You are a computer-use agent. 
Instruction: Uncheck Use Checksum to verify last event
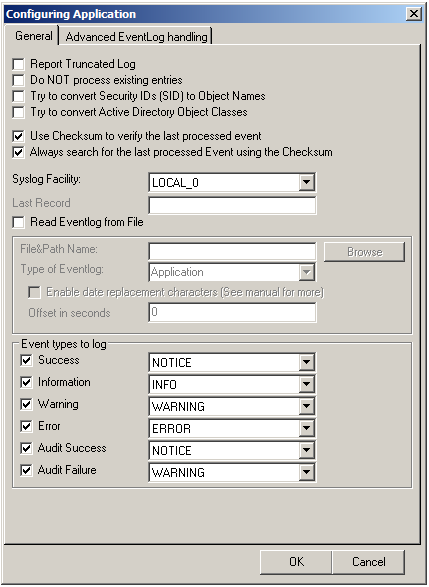pos(18,136)
